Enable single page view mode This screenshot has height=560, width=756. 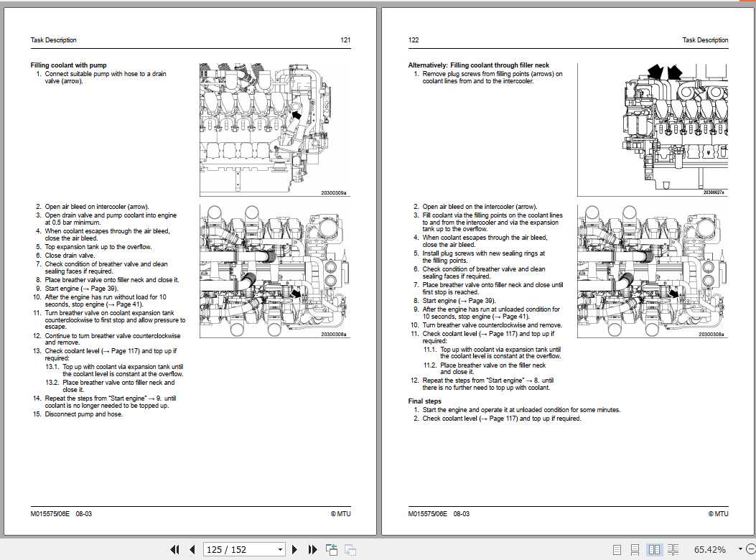pos(617,549)
